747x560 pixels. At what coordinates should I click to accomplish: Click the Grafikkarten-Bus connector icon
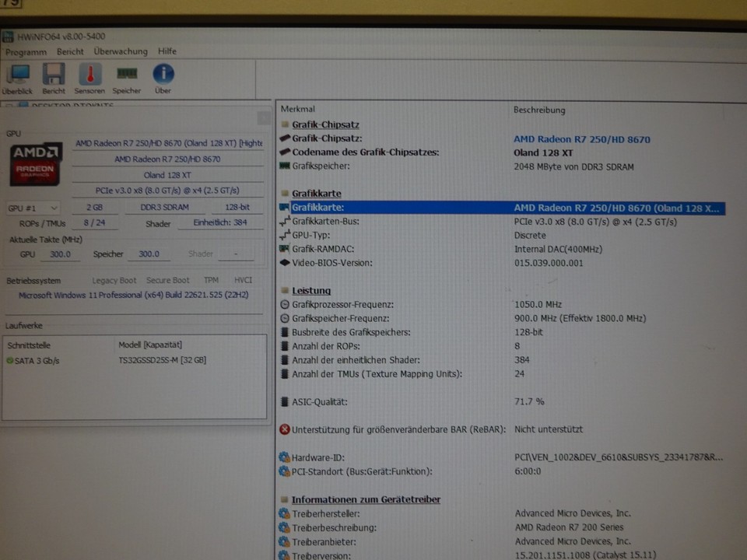point(286,222)
